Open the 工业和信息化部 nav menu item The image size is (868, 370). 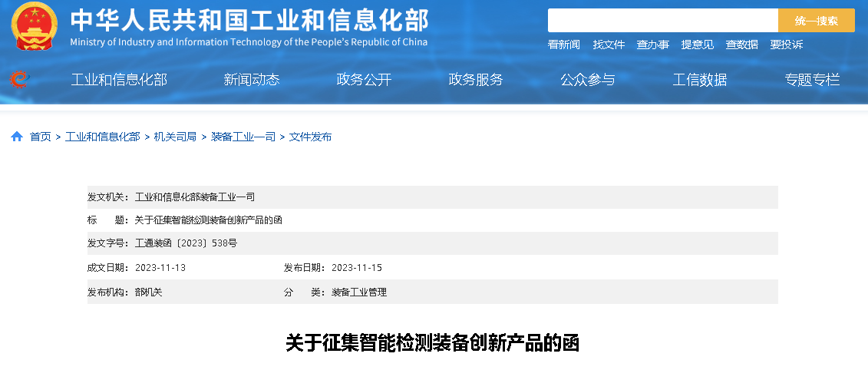click(x=119, y=80)
